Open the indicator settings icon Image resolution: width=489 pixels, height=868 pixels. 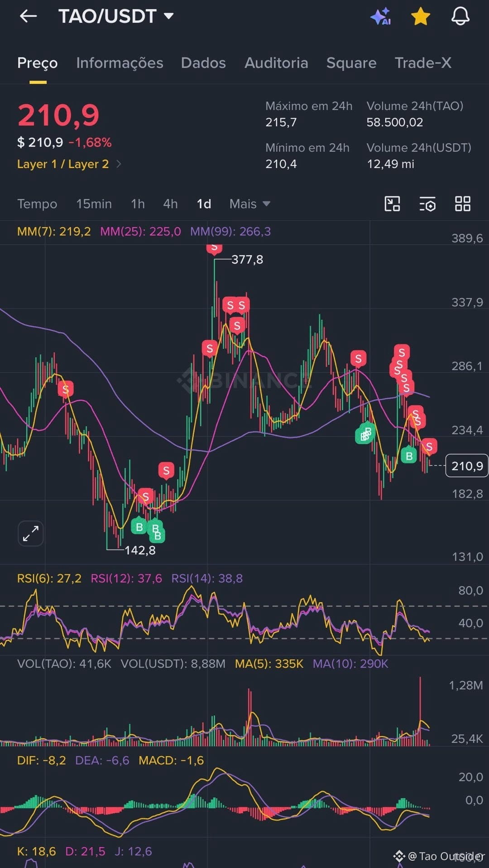[427, 204]
